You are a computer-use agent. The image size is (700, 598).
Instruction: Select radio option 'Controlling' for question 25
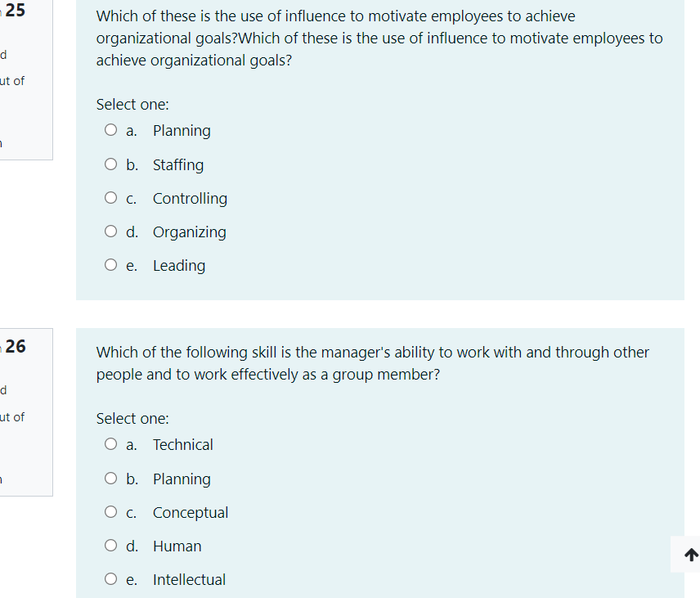pos(110,197)
